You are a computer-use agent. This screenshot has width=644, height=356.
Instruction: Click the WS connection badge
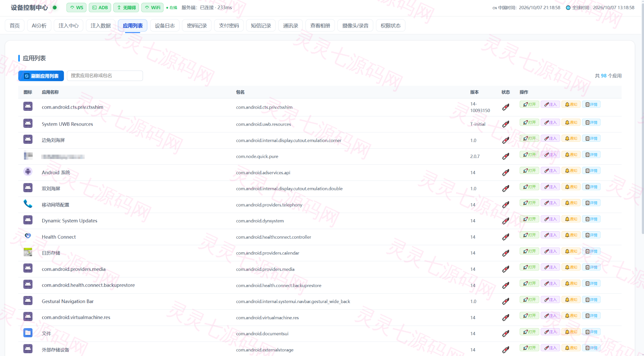click(76, 7)
